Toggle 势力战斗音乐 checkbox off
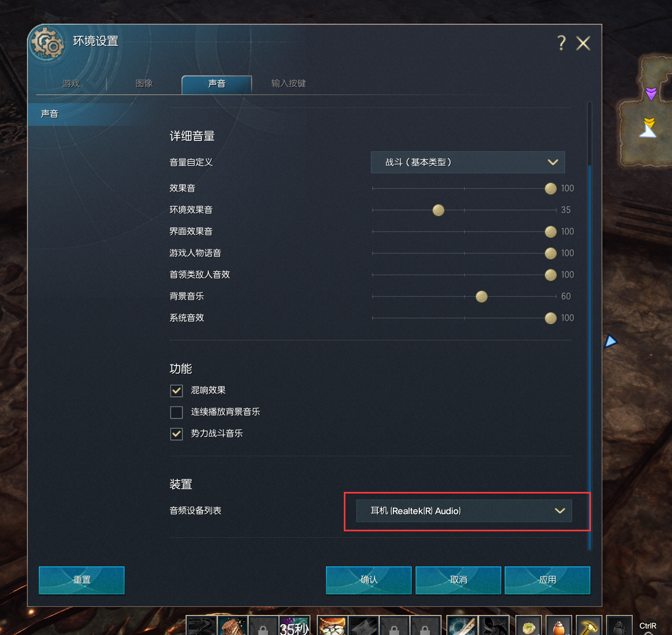This screenshot has width=672, height=635. [x=177, y=434]
